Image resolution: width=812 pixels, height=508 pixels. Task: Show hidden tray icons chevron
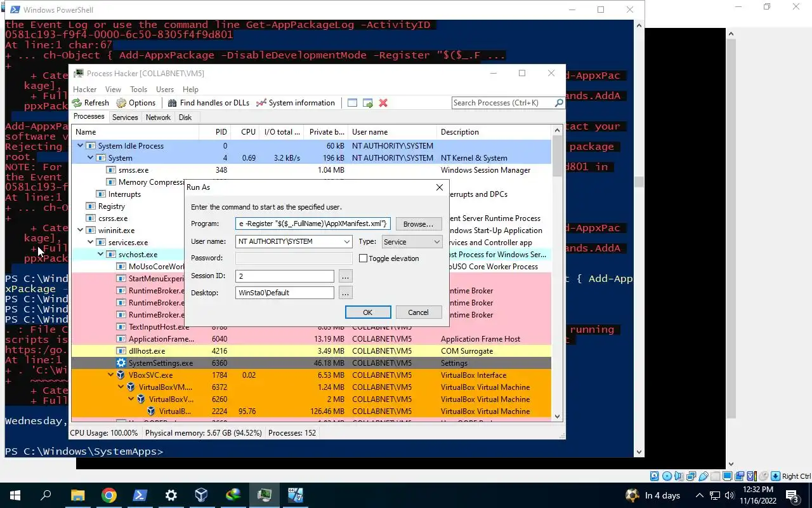700,495
